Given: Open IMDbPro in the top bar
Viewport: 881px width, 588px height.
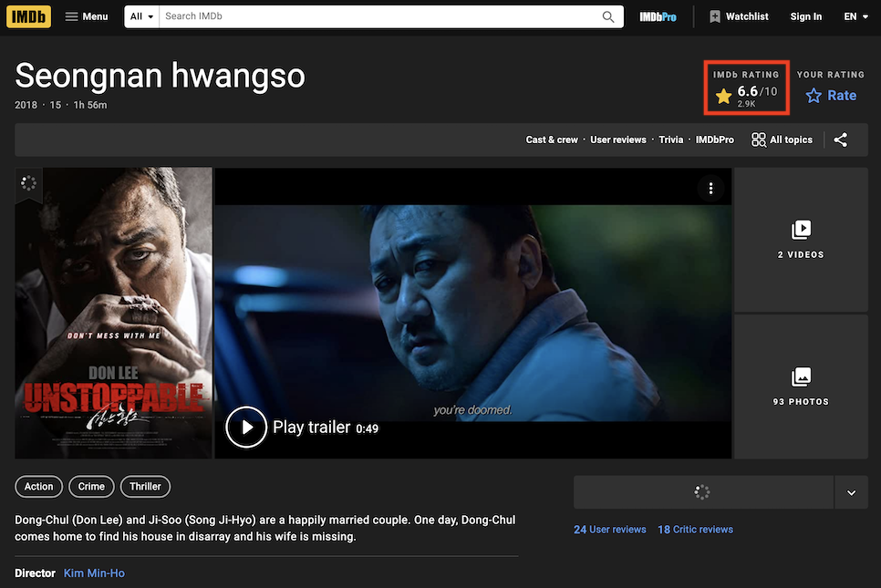Looking at the screenshot, I should tap(658, 16).
